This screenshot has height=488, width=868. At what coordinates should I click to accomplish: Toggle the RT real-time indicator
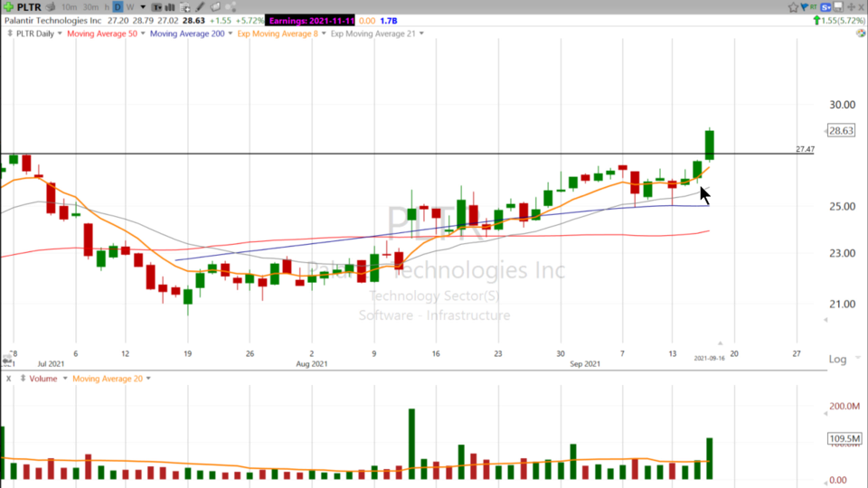point(813,7)
